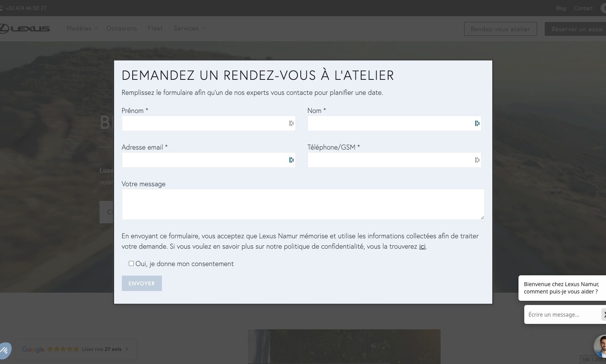
Task: Open privacy policy 'ici' link
Action: [x=422, y=246]
